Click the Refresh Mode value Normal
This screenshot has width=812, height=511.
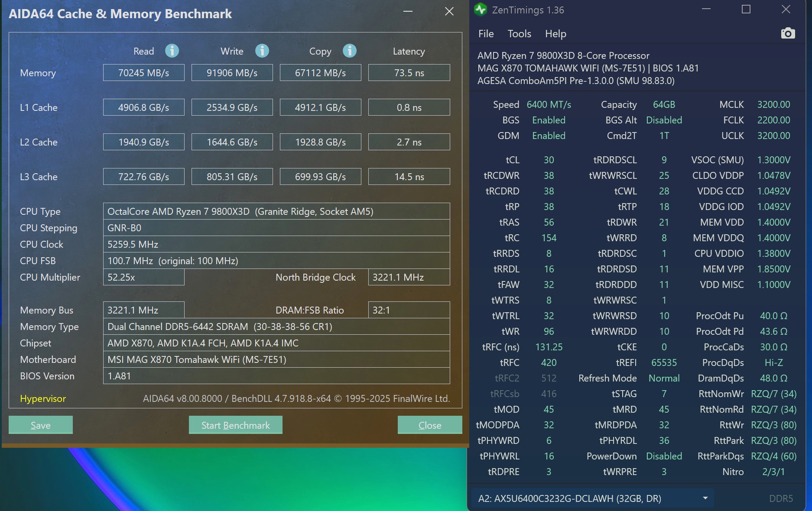click(x=664, y=378)
